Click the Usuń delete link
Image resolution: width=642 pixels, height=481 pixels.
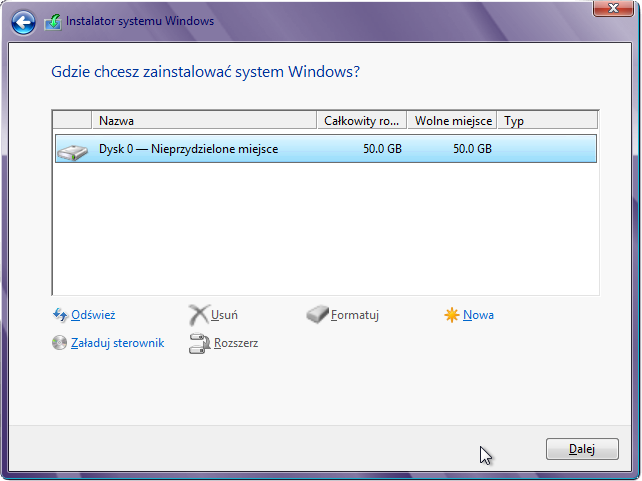click(x=224, y=315)
